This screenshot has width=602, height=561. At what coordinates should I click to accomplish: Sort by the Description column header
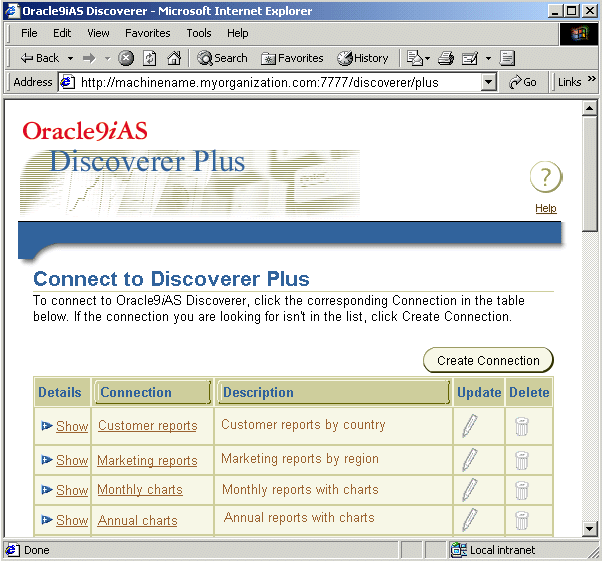pos(333,392)
